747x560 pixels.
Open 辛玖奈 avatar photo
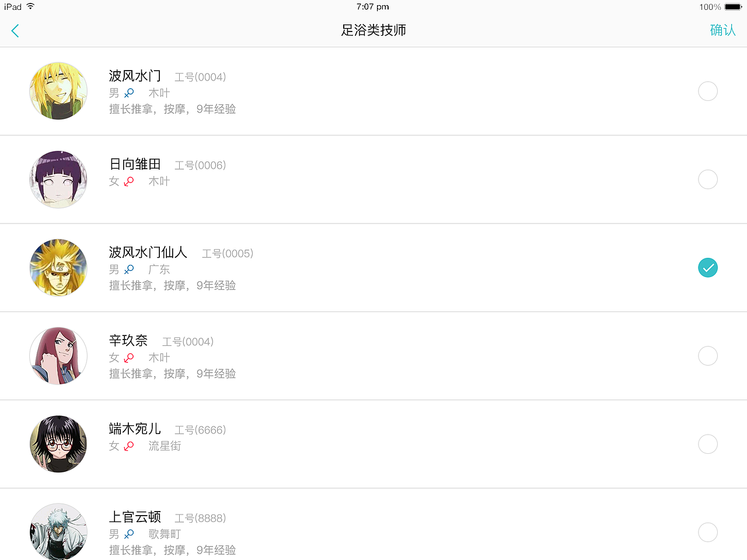click(x=58, y=356)
